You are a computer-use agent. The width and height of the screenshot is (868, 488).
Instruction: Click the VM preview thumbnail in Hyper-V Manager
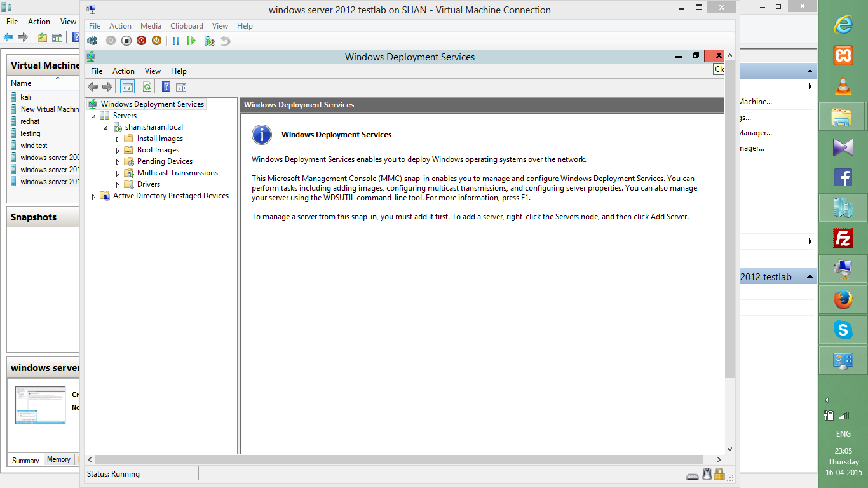[x=40, y=405]
